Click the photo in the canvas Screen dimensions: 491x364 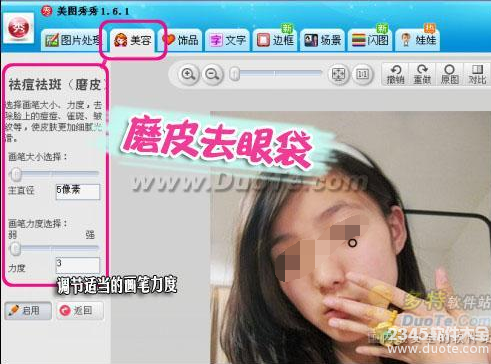click(350, 238)
